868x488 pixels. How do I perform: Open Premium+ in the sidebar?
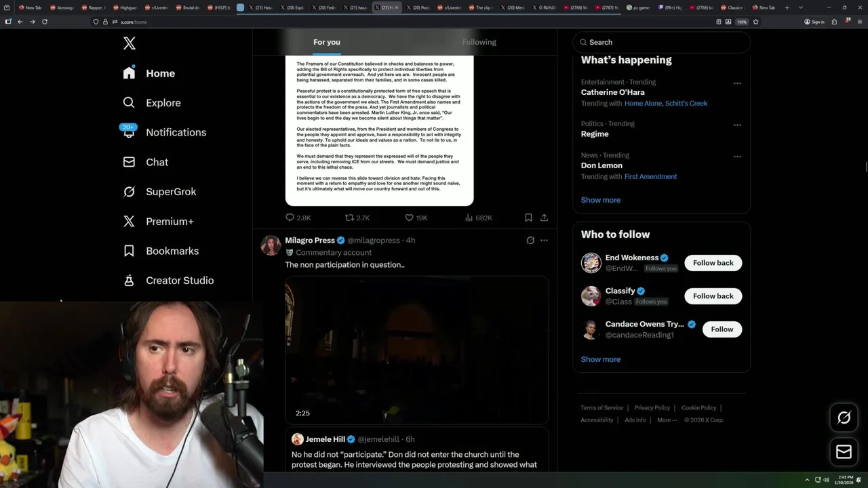(x=159, y=221)
